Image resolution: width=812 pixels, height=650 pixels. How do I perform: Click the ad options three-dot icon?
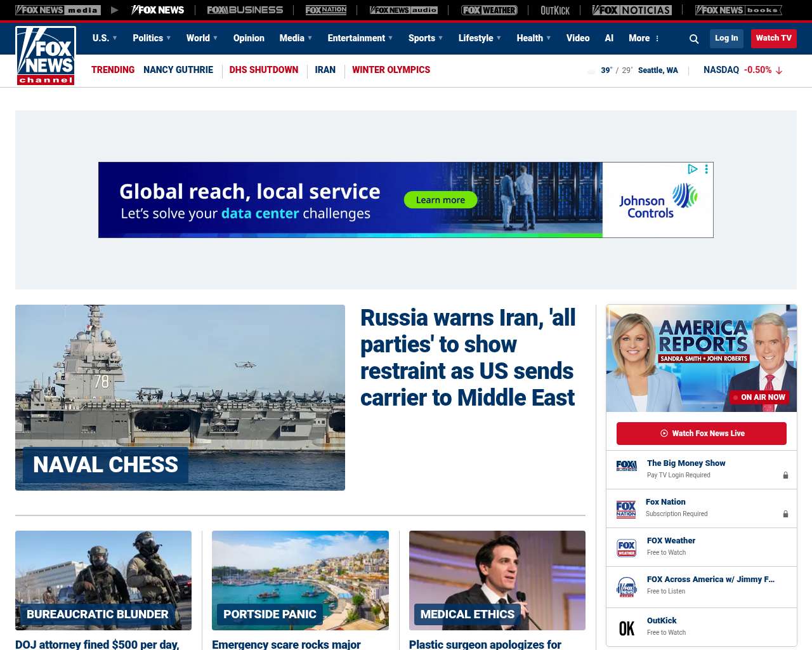pyautogui.click(x=706, y=169)
